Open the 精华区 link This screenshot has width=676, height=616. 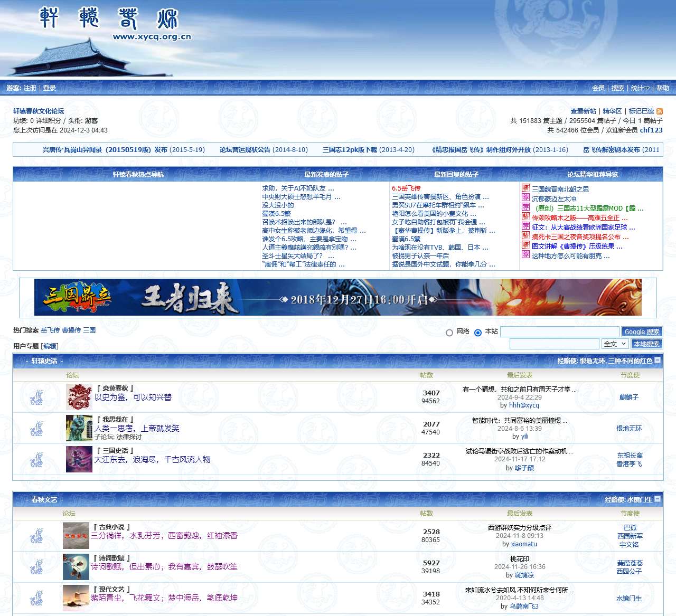(612, 111)
